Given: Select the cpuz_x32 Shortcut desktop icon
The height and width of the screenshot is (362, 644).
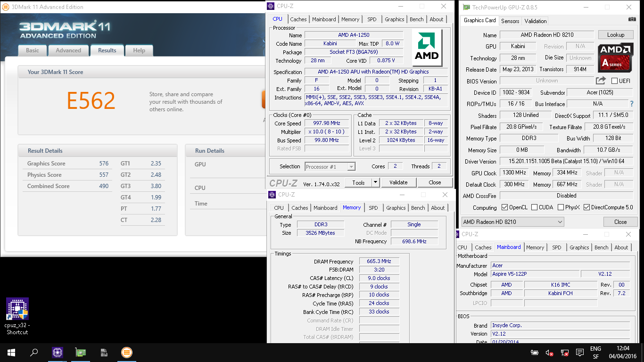Looking at the screenshot, I should click(17, 316).
